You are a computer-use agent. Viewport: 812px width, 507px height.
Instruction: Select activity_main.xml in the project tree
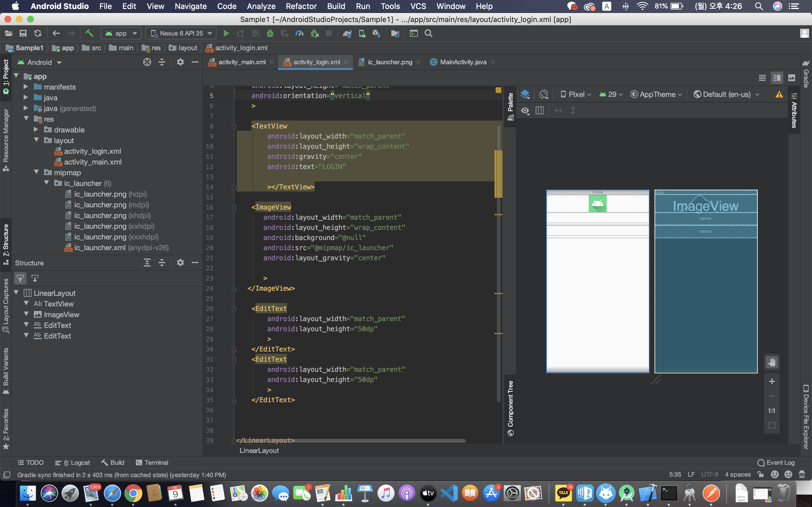click(92, 162)
